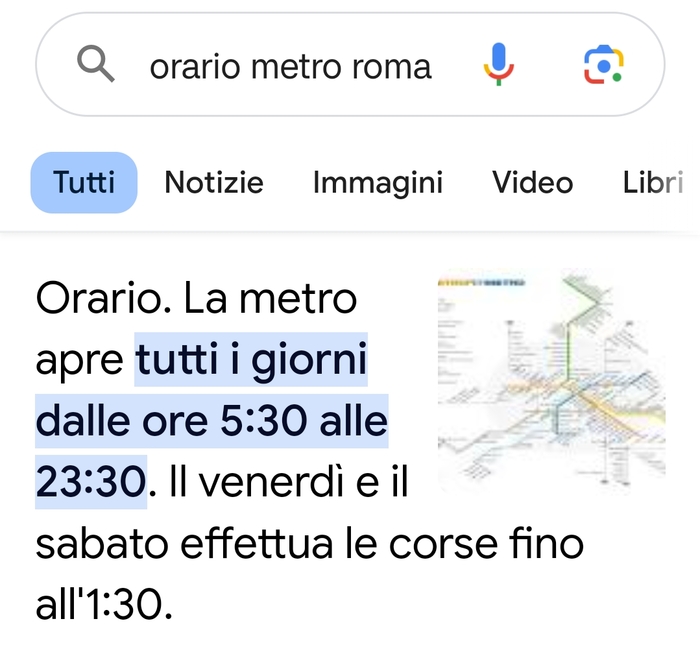Go to the Libri tab
The image size is (700, 669).
click(653, 183)
